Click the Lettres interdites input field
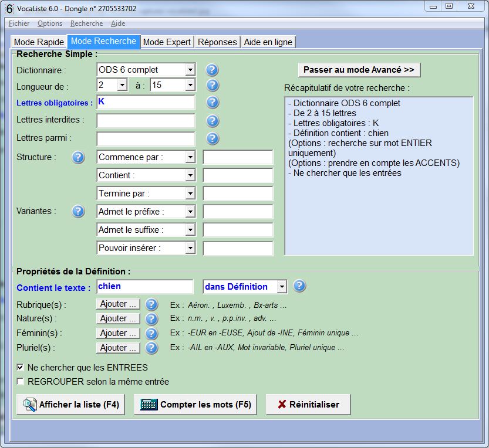489x448 pixels. (x=146, y=121)
